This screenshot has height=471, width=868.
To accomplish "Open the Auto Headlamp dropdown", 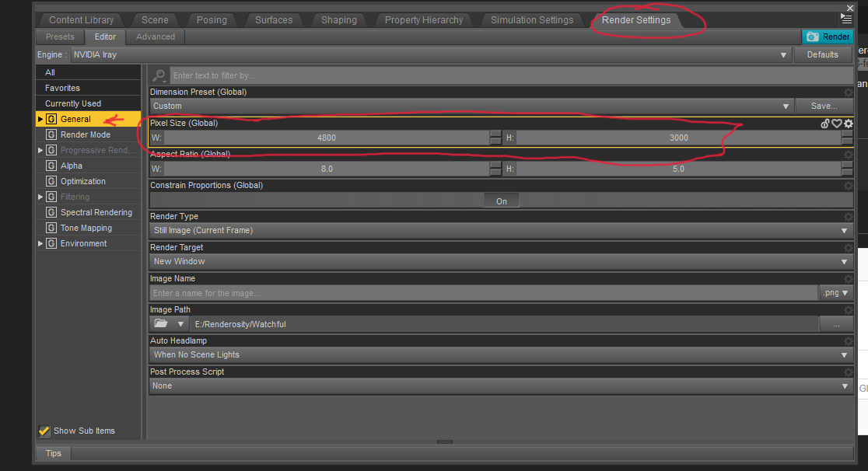I will (x=844, y=355).
